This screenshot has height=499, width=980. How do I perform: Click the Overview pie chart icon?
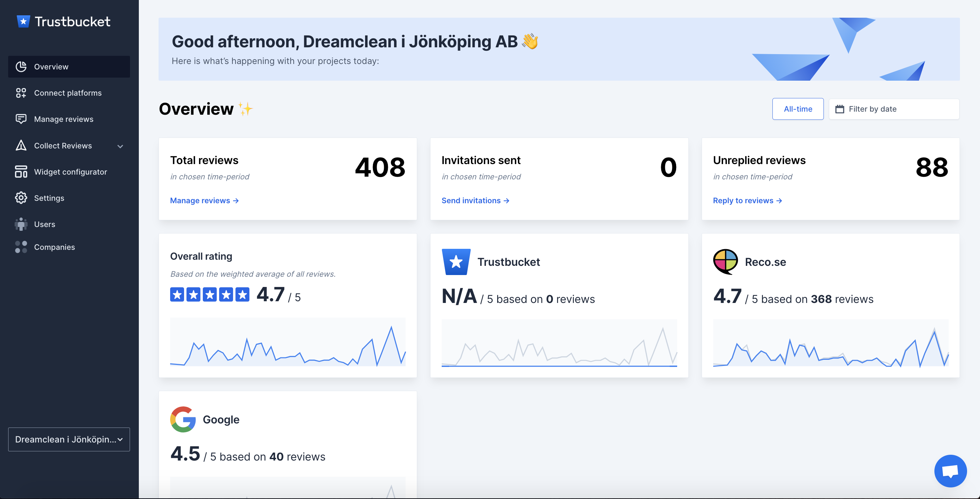pyautogui.click(x=21, y=67)
